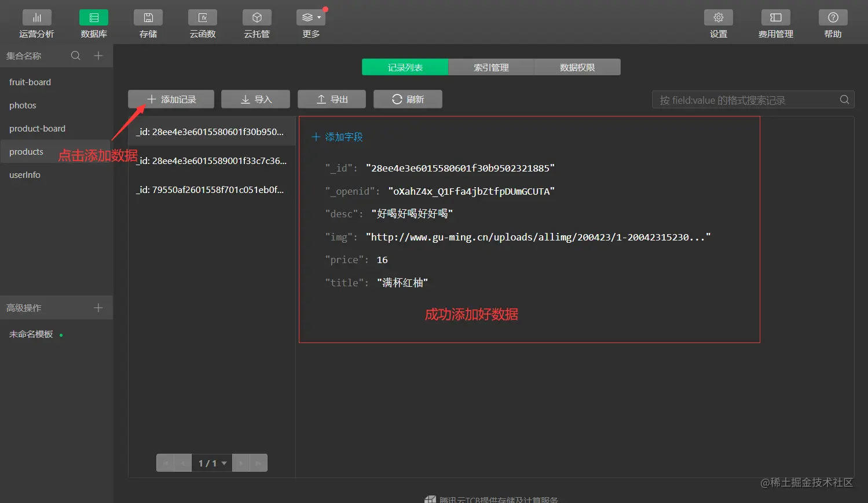The height and width of the screenshot is (503, 868).
Task: Click the 导出 export button
Action: (332, 99)
